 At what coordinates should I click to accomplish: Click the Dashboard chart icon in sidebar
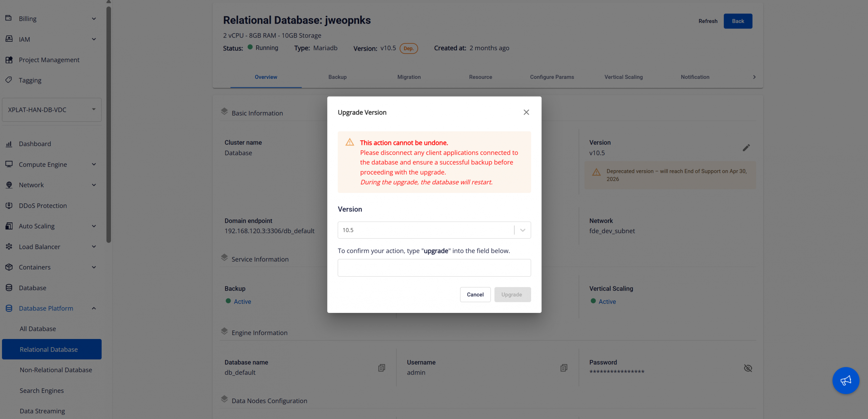(x=9, y=144)
